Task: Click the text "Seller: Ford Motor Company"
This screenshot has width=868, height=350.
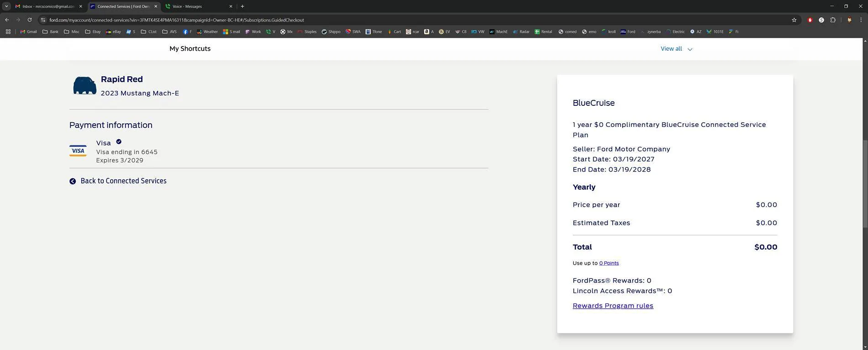Action: 621,149
